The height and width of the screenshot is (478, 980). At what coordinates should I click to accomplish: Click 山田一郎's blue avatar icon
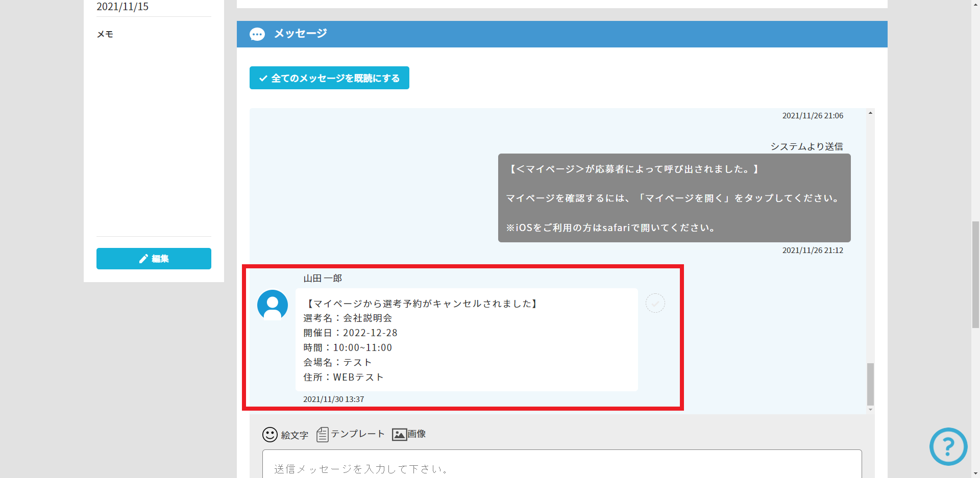pyautogui.click(x=273, y=305)
